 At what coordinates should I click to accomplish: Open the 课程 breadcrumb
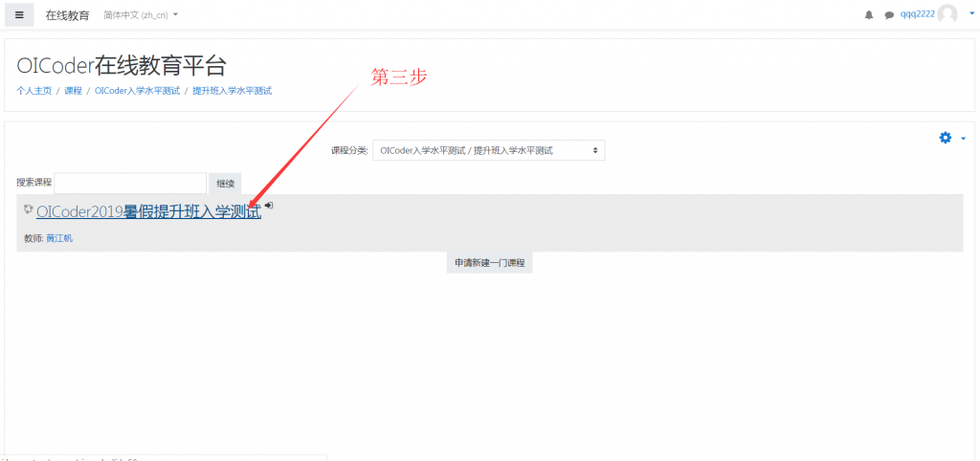(x=73, y=91)
